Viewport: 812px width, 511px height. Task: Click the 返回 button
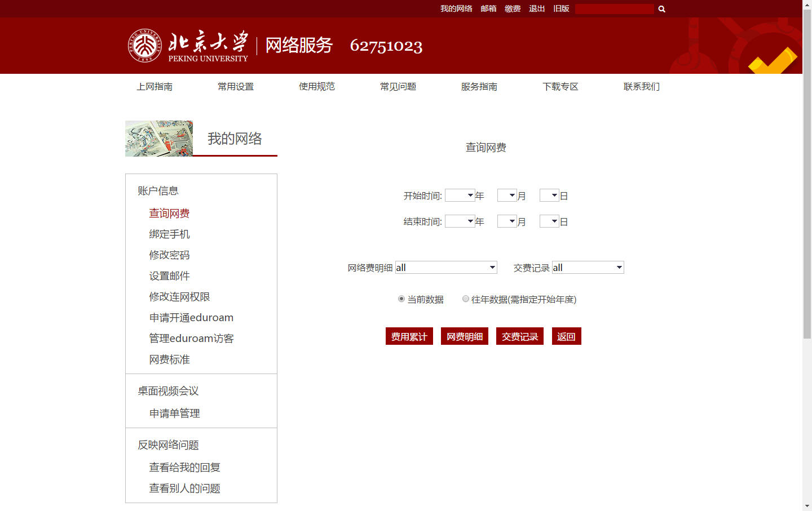click(566, 336)
